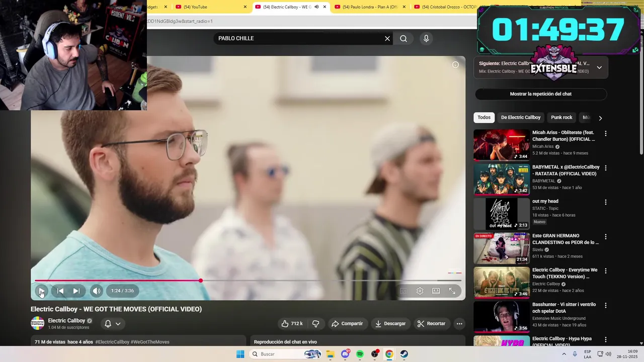Expand the Siguiente playlist chevron
This screenshot has width=644, height=362.
tap(599, 67)
